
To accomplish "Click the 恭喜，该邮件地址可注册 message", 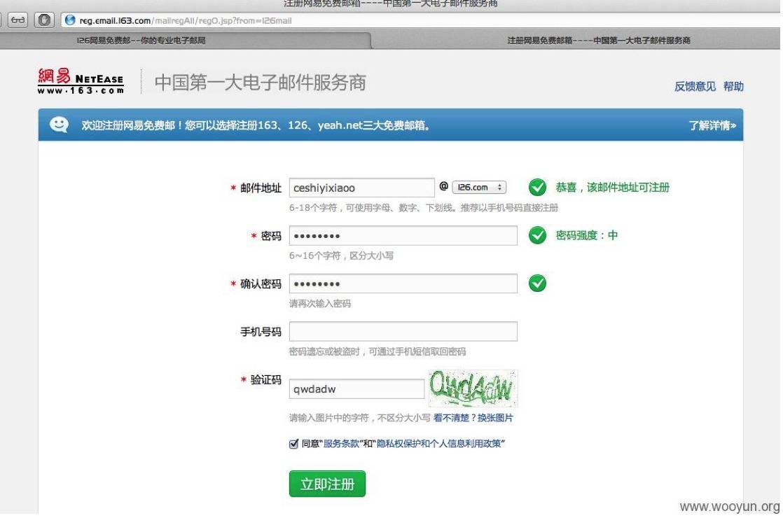I will [612, 187].
